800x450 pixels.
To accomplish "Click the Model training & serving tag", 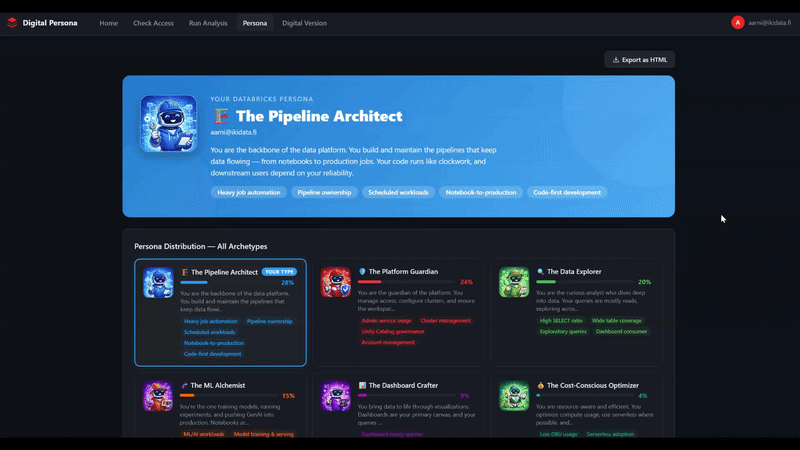I will point(264,434).
